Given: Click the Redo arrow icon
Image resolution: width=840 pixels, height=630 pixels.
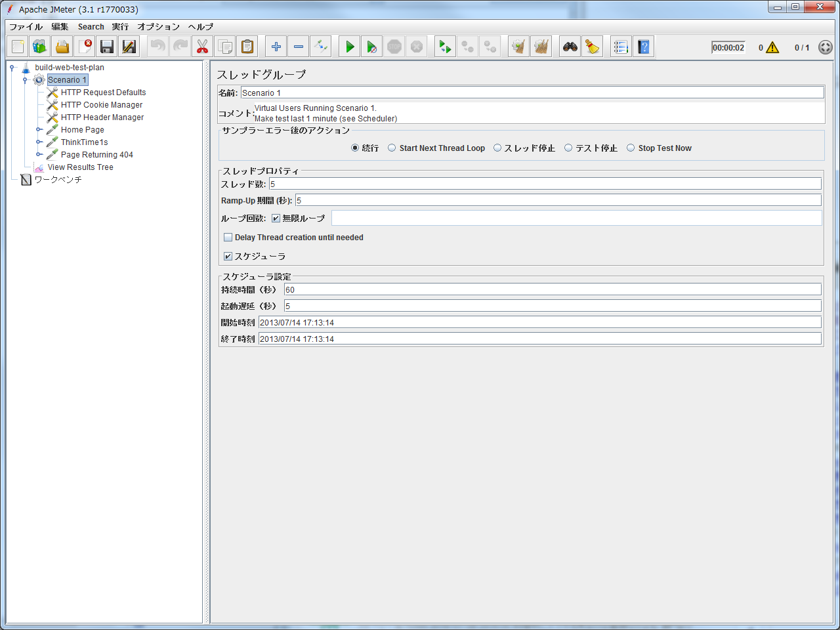Looking at the screenshot, I should tap(180, 47).
